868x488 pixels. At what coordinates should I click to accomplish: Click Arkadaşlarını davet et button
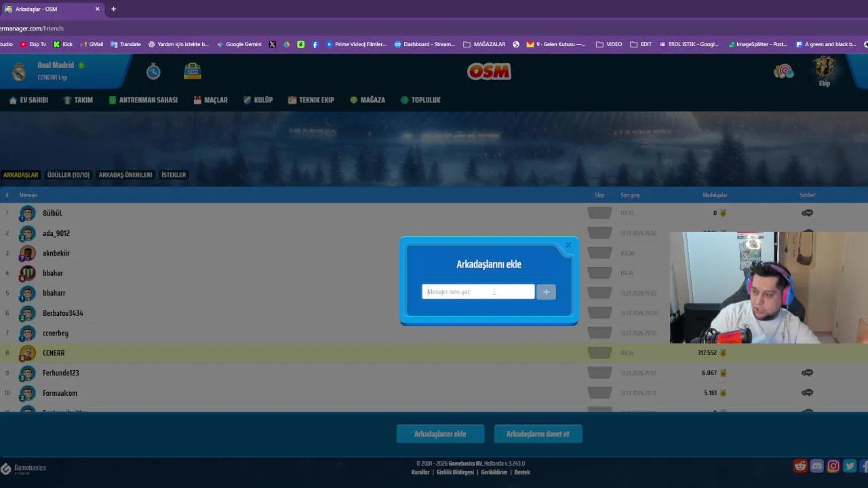[x=538, y=434]
